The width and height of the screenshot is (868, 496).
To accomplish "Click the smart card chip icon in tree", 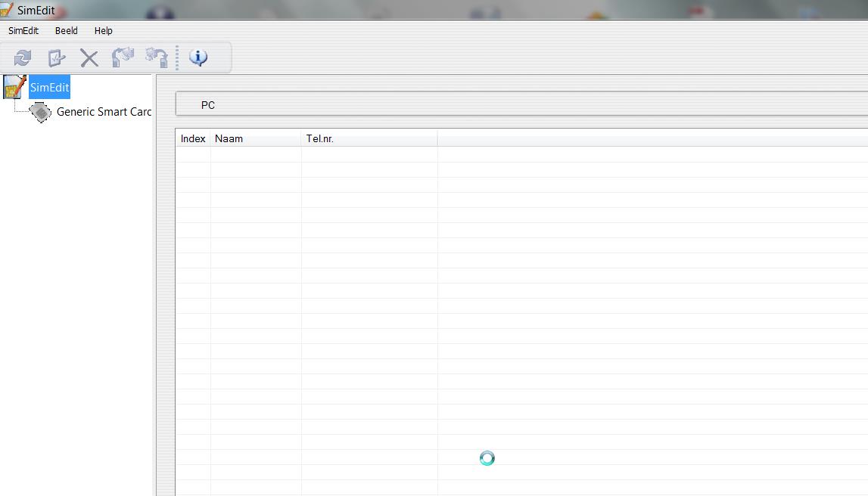I will click(40, 112).
